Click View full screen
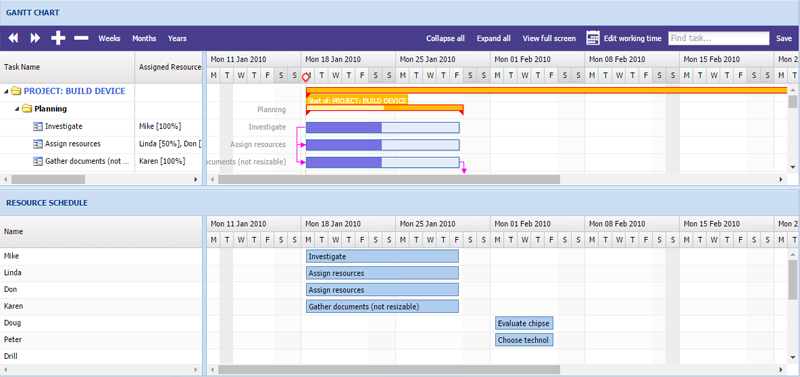The width and height of the screenshot is (800, 377). click(549, 38)
